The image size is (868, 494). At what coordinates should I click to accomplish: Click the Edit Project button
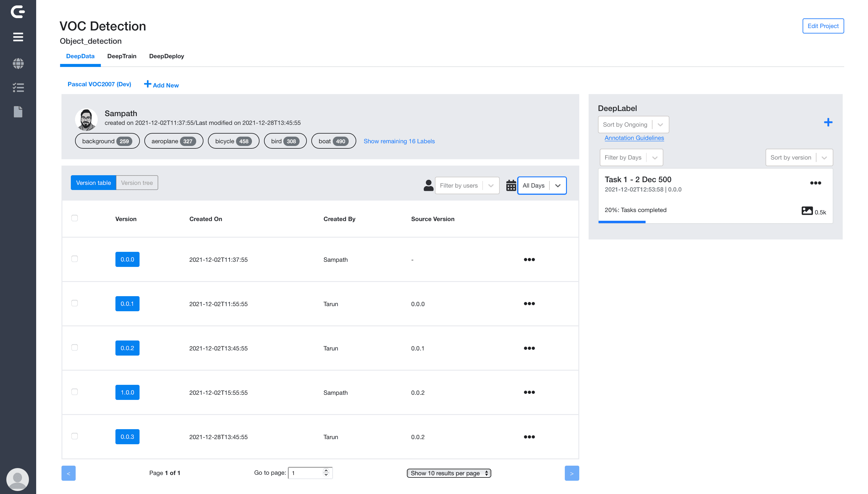point(823,26)
